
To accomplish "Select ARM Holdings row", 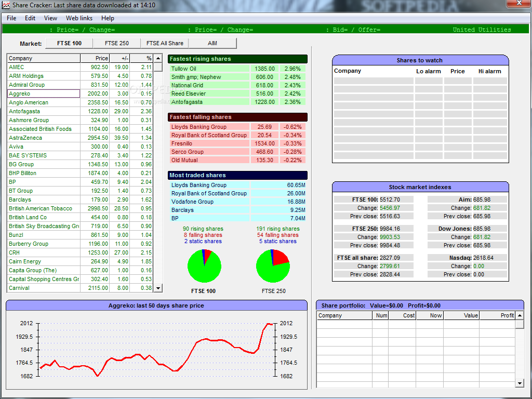I will coord(81,76).
